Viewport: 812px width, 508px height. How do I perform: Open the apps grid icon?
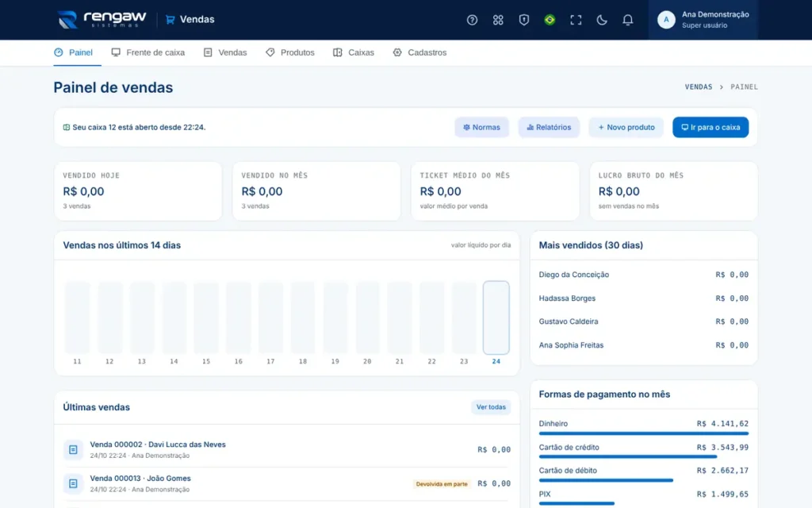click(x=498, y=20)
